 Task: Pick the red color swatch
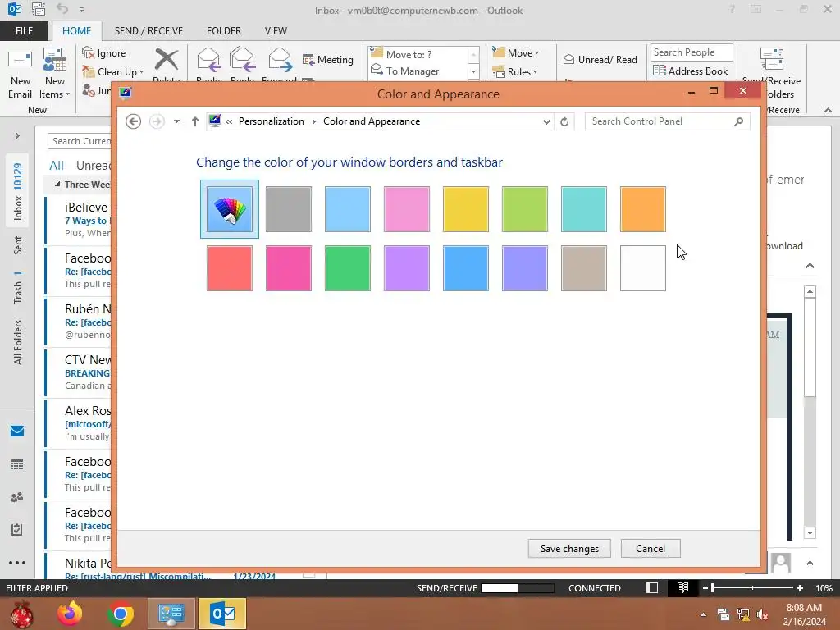tap(230, 268)
